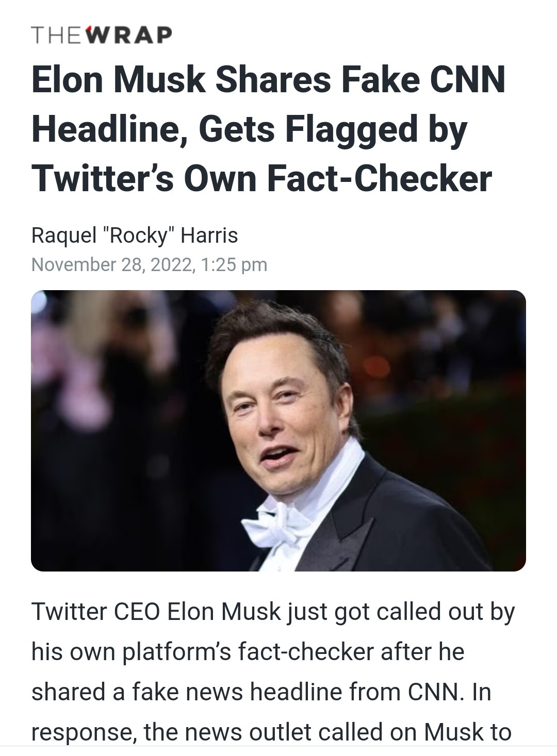Click the November 28, 2022 publish date
Image resolution: width=557 pixels, height=756 pixels.
coord(111,265)
